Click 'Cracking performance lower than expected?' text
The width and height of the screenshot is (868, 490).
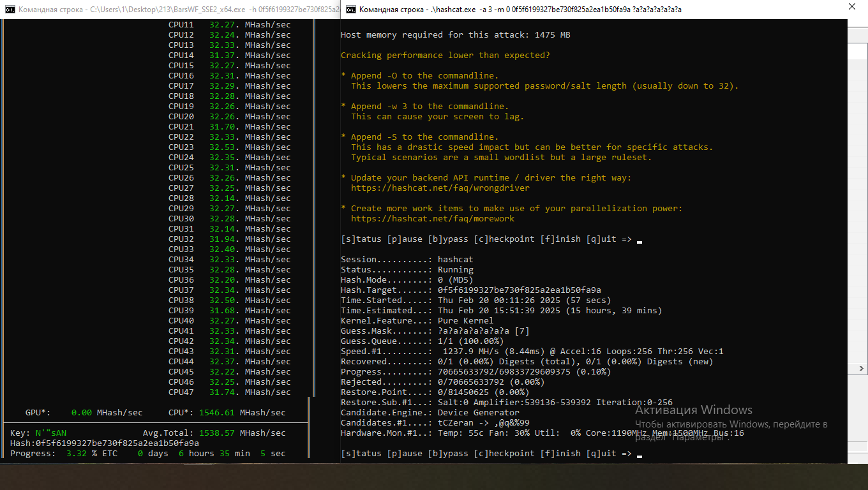click(x=445, y=56)
